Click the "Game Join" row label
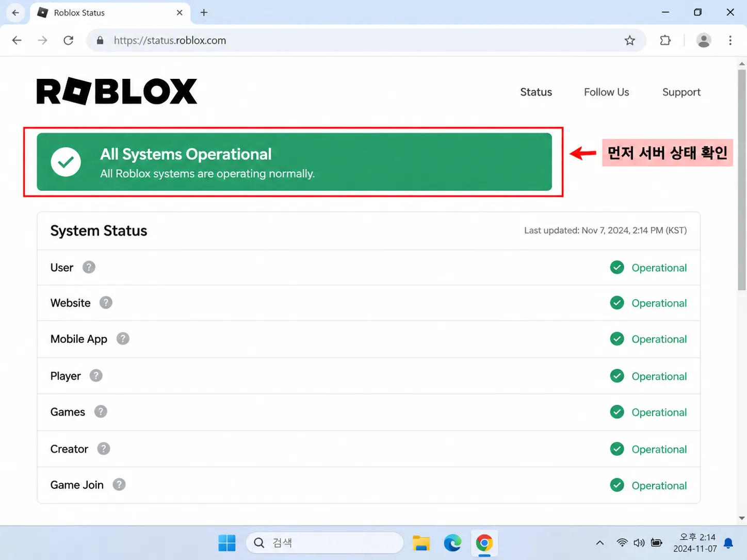The image size is (747, 560). pyautogui.click(x=77, y=485)
